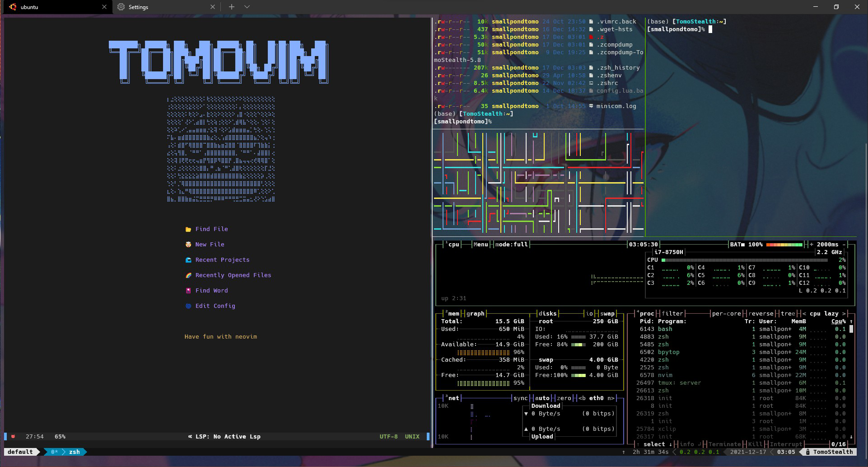Viewport: 868px width, 467px height.
Task: Click the upload arrow in btop net panel
Action: pyautogui.click(x=526, y=429)
